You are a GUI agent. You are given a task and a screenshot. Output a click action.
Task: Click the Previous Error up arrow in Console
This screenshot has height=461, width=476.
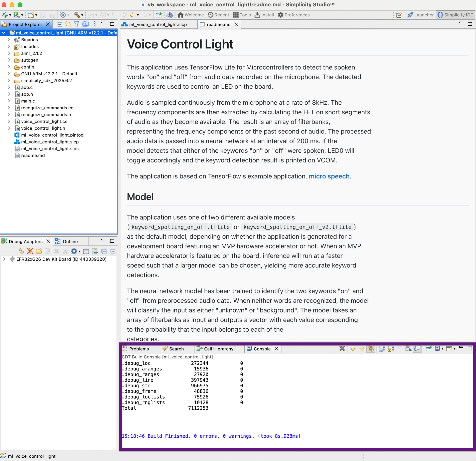(x=362, y=349)
